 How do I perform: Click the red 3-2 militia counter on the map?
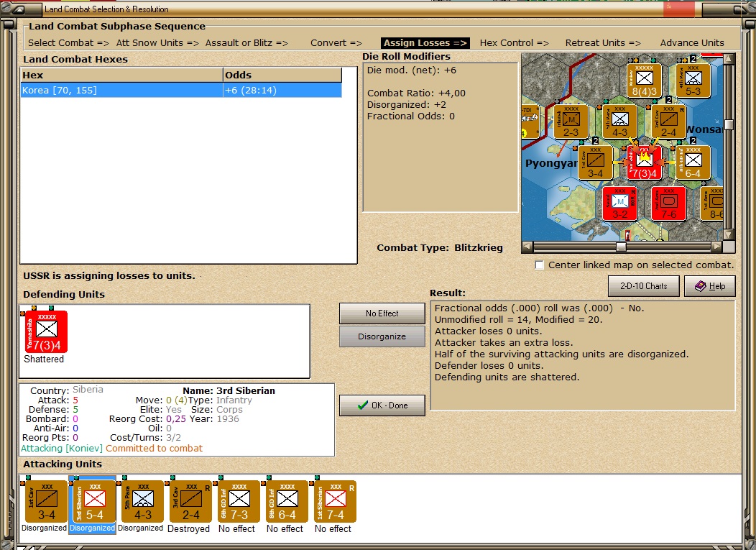pos(619,203)
